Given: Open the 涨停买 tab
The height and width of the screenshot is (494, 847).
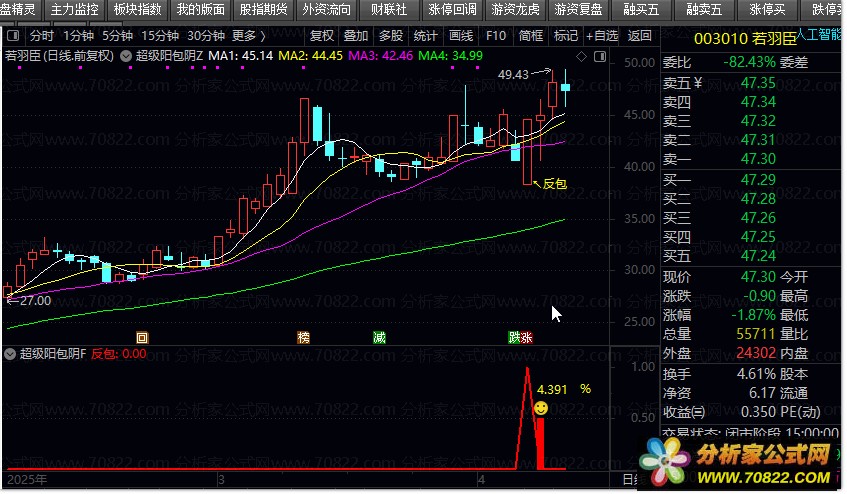Looking at the screenshot, I should pos(767,9).
